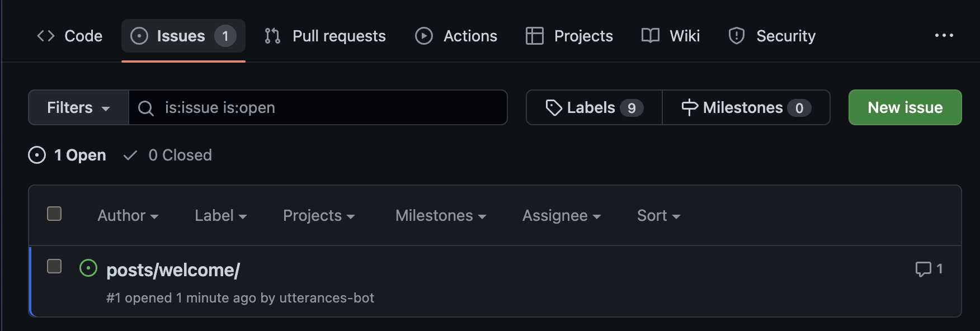980x331 pixels.
Task: Expand the Assignee filter dropdown
Action: click(x=561, y=216)
